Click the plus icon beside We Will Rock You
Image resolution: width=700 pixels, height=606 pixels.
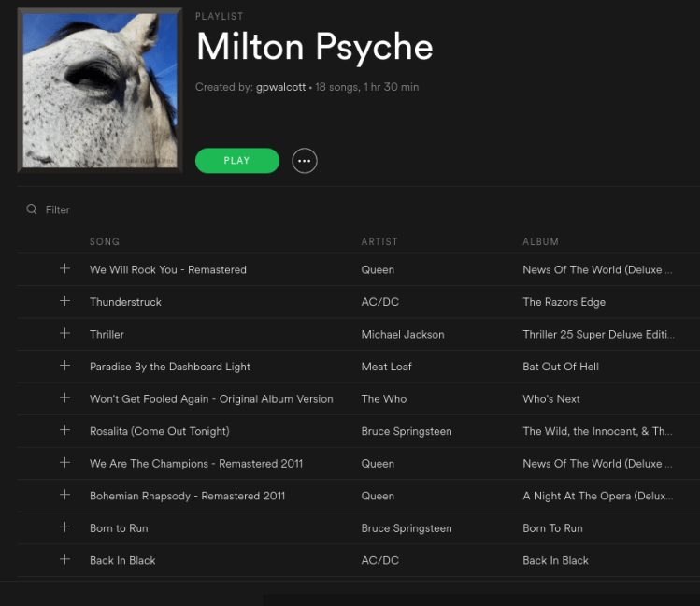click(x=64, y=269)
